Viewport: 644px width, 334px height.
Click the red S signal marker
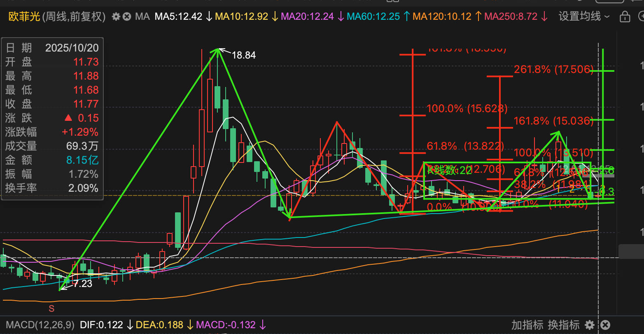51,308
